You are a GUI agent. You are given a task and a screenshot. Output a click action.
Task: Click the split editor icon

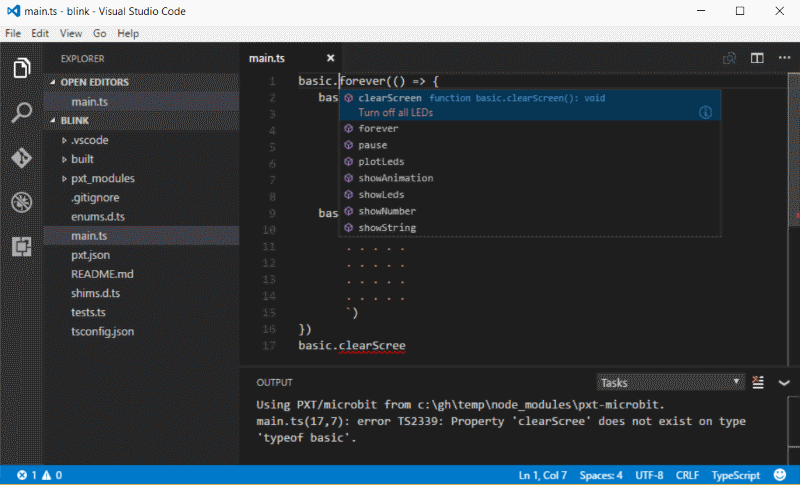757,59
